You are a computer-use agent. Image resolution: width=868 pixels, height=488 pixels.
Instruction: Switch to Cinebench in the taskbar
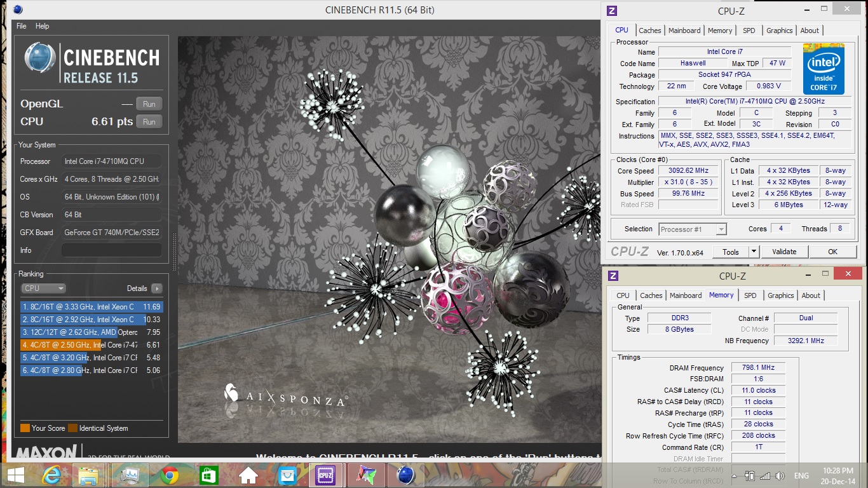coord(405,475)
